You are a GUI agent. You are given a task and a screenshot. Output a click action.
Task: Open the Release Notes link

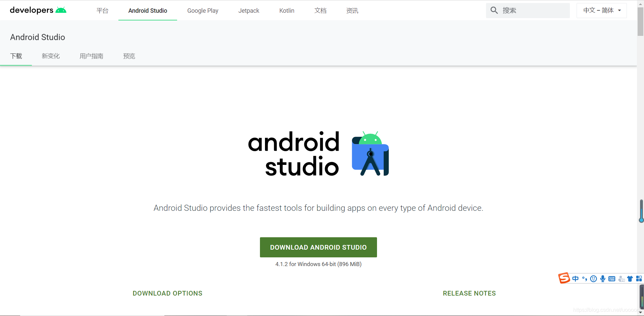tap(469, 293)
